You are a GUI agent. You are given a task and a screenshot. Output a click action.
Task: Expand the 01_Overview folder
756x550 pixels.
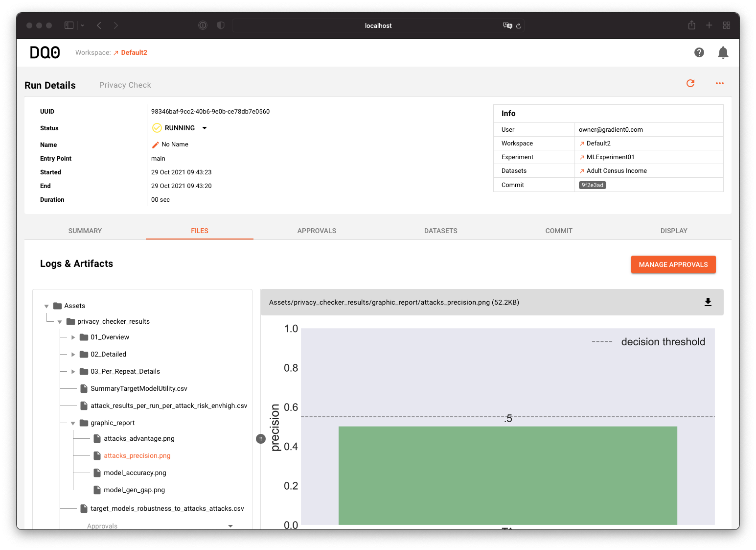tap(73, 337)
